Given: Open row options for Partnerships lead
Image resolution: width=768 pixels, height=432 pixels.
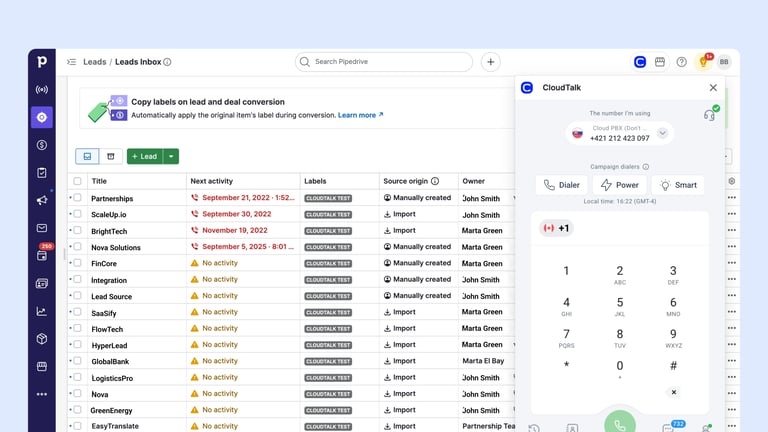Looking at the screenshot, I should pyautogui.click(x=732, y=198).
